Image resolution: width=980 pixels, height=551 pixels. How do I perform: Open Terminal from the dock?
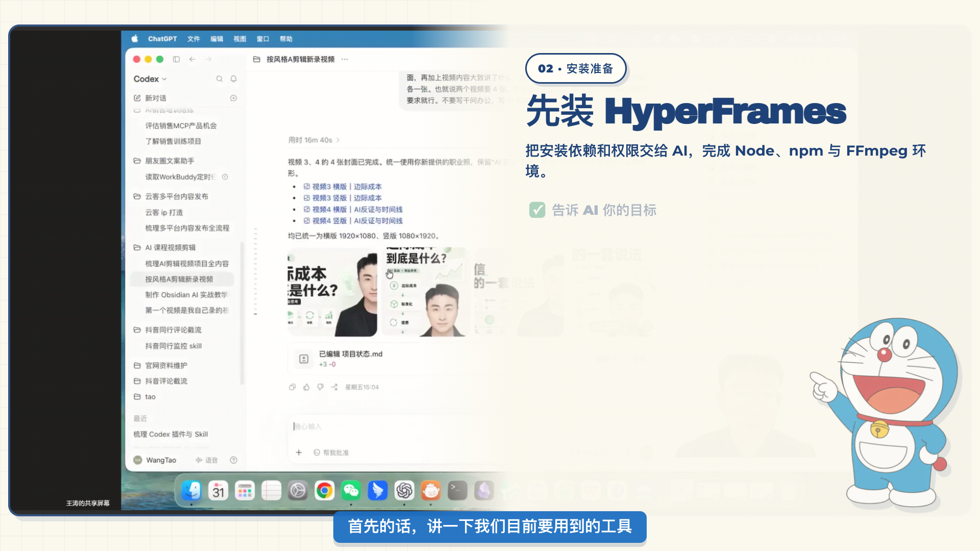457,491
